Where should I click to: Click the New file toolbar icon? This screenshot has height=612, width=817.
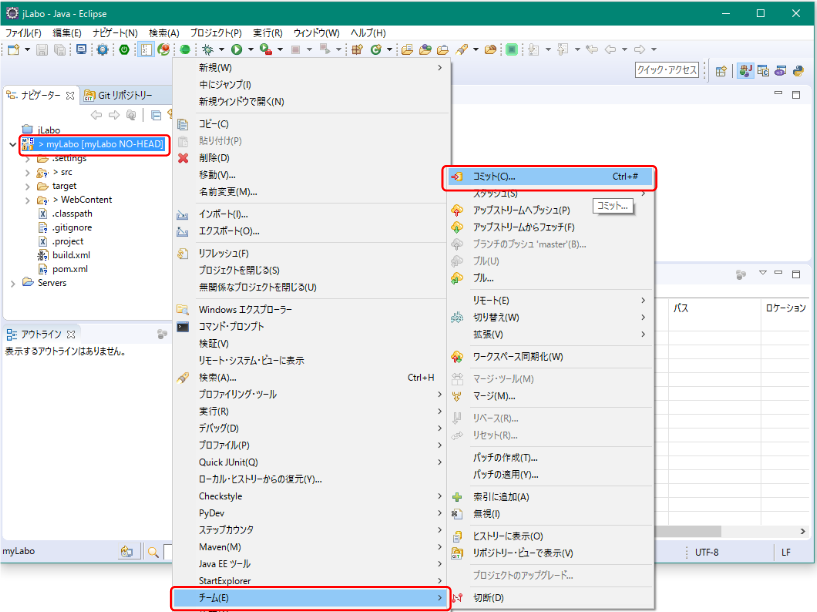coord(14,49)
